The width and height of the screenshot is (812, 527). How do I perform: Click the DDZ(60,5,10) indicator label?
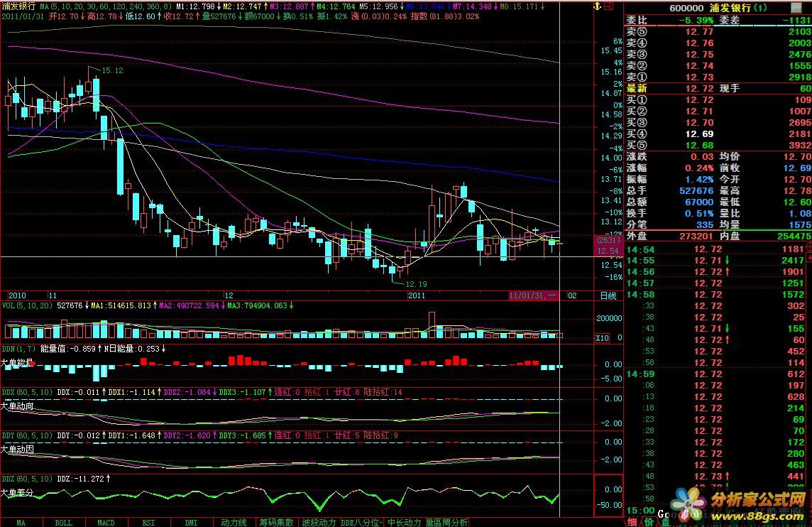[x=27, y=479]
